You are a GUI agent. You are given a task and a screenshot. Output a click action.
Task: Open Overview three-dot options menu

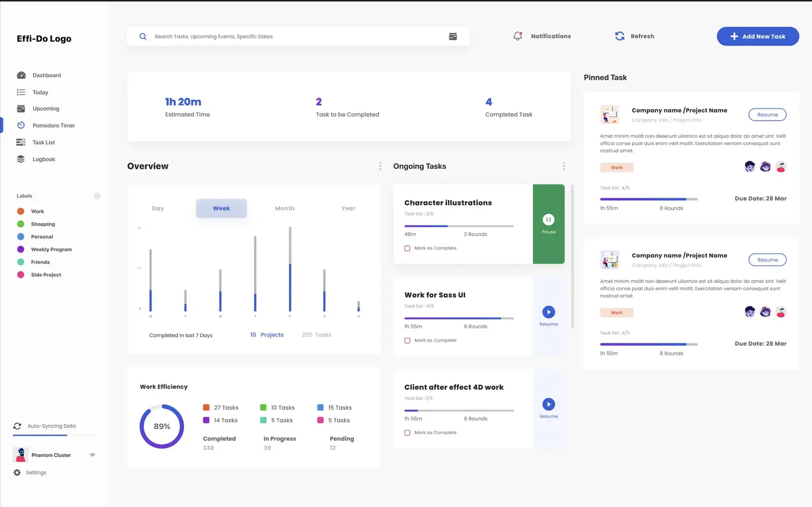[380, 166]
